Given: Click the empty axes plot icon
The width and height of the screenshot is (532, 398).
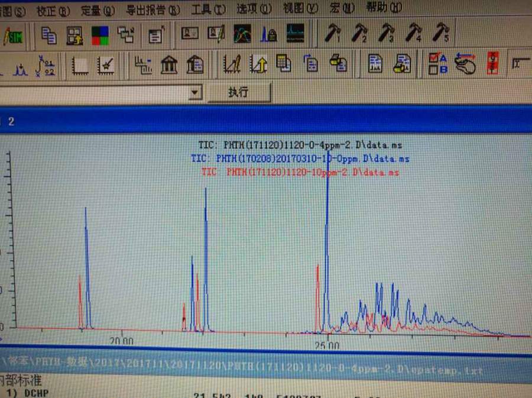Looking at the screenshot, I should pyautogui.click(x=80, y=66).
